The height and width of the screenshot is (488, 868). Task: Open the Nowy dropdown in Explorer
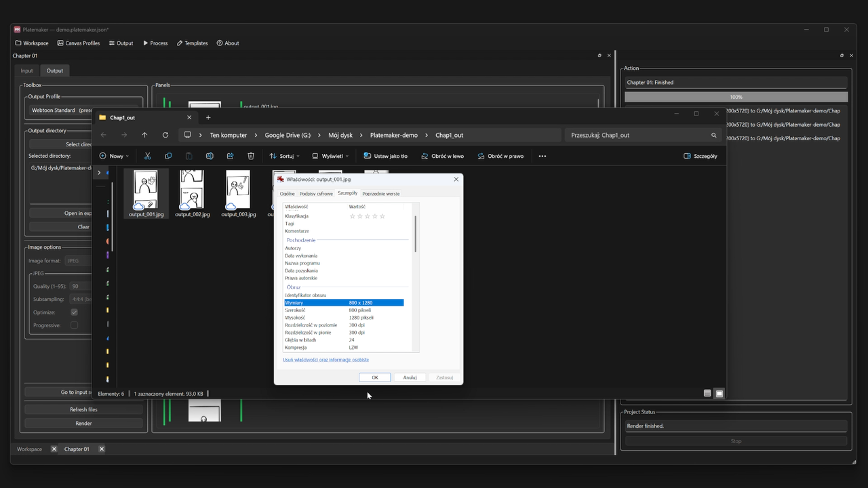click(x=115, y=156)
